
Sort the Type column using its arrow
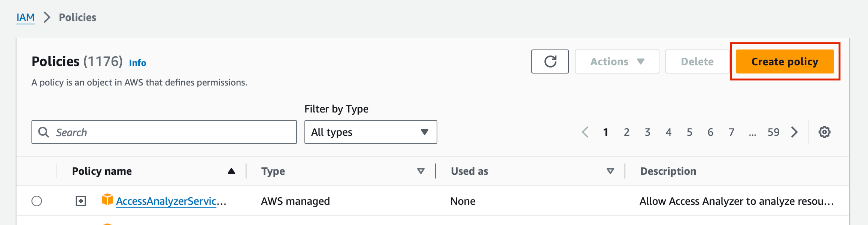point(421,171)
